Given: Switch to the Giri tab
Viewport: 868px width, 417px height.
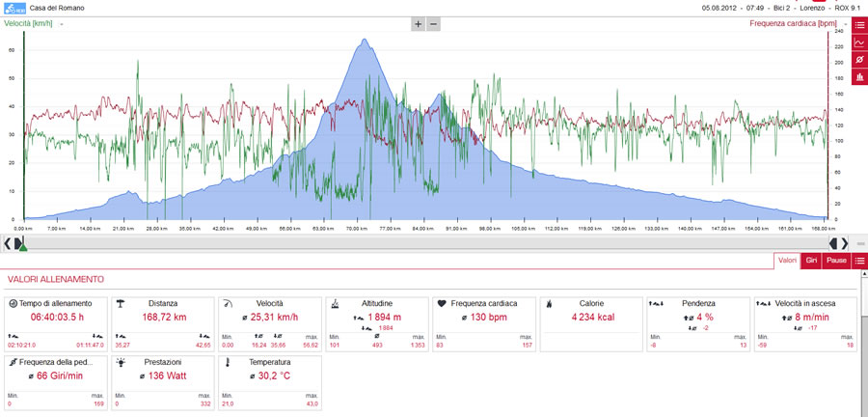Looking at the screenshot, I should (x=811, y=261).
